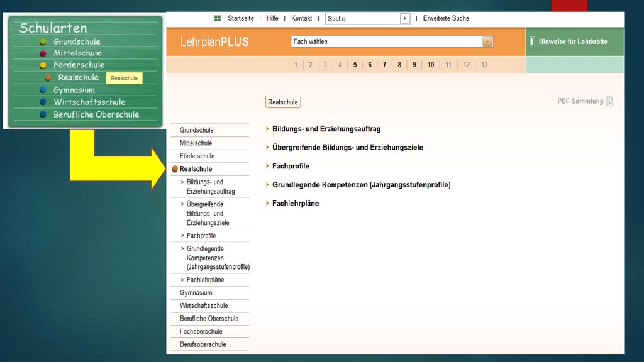Click Realschule chalk text on the chalkboard

point(79,77)
